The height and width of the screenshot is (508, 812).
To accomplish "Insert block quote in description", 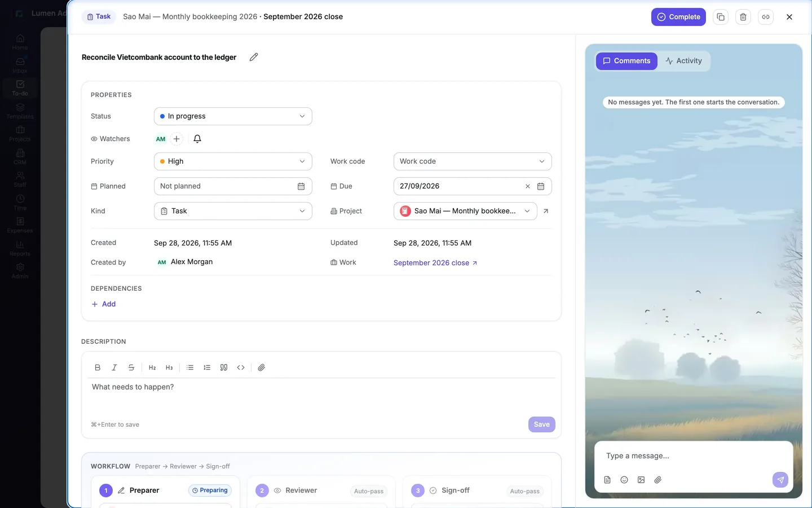I will pyautogui.click(x=224, y=367).
